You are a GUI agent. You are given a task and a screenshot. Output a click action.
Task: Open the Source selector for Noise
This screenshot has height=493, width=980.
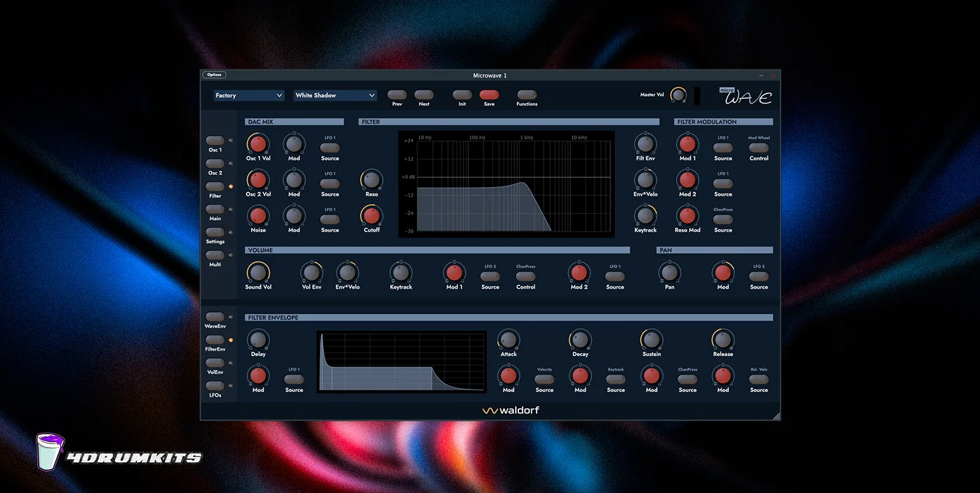tap(330, 220)
